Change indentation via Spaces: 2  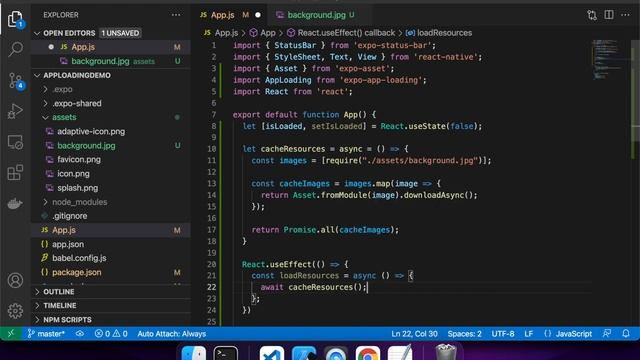click(464, 333)
